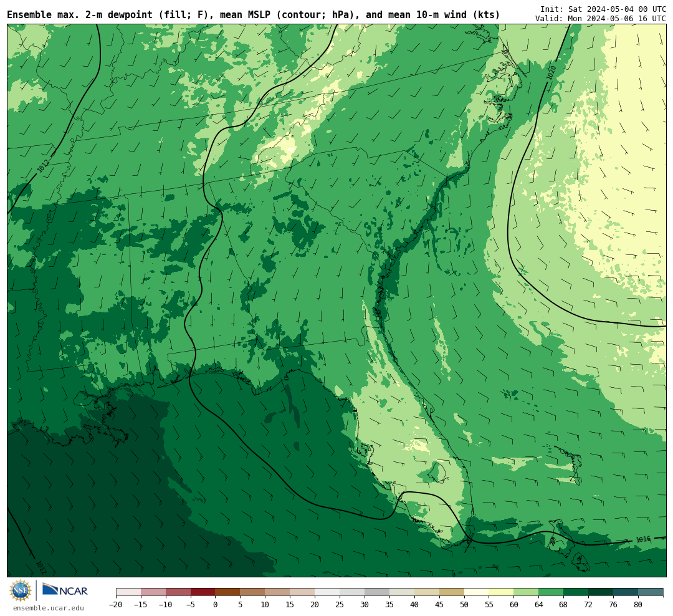Pick the -20 to -15 colorbar swatch

pos(128,592)
